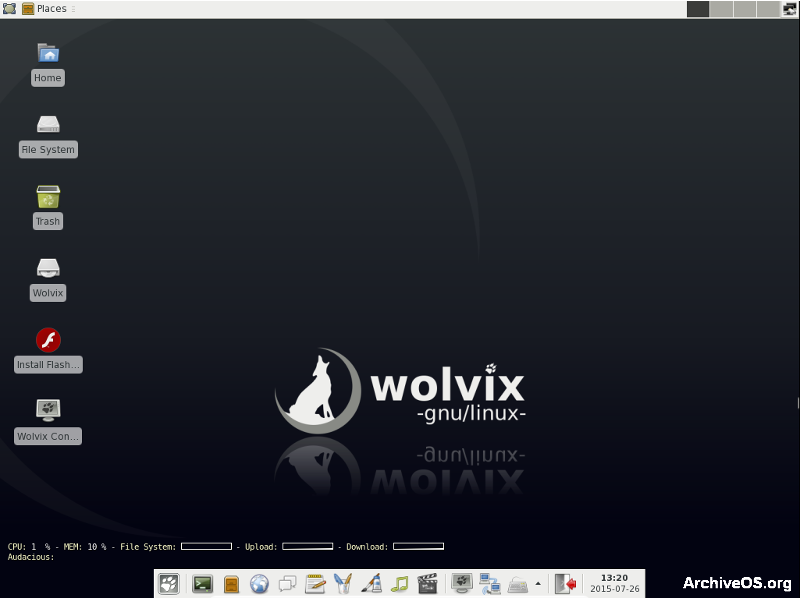
Task: Launch the terminal from the bottom panel
Action: click(203, 584)
